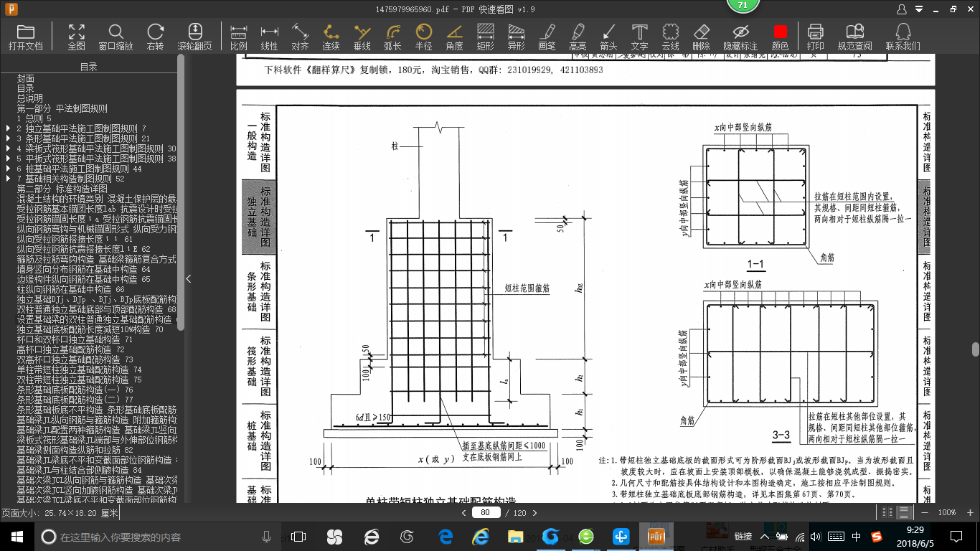This screenshot has height=551, width=980.
Task: Click the user account avatar icon
Action: pos(903,9)
